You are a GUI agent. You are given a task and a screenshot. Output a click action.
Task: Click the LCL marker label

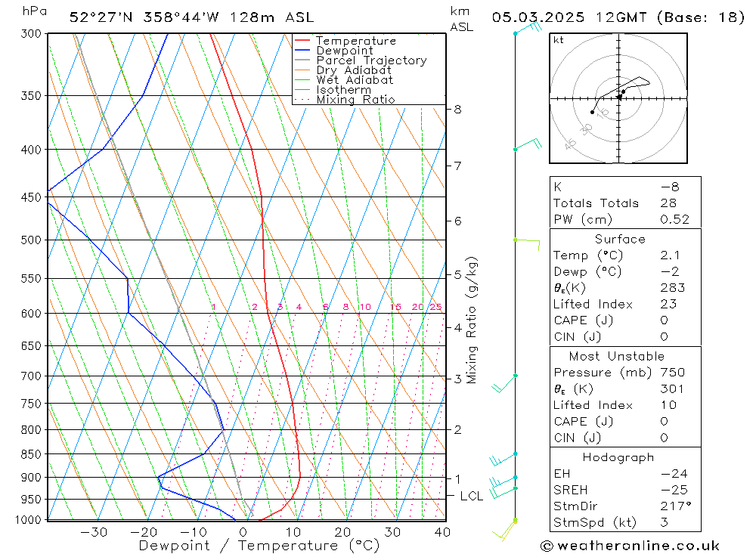coord(471,496)
